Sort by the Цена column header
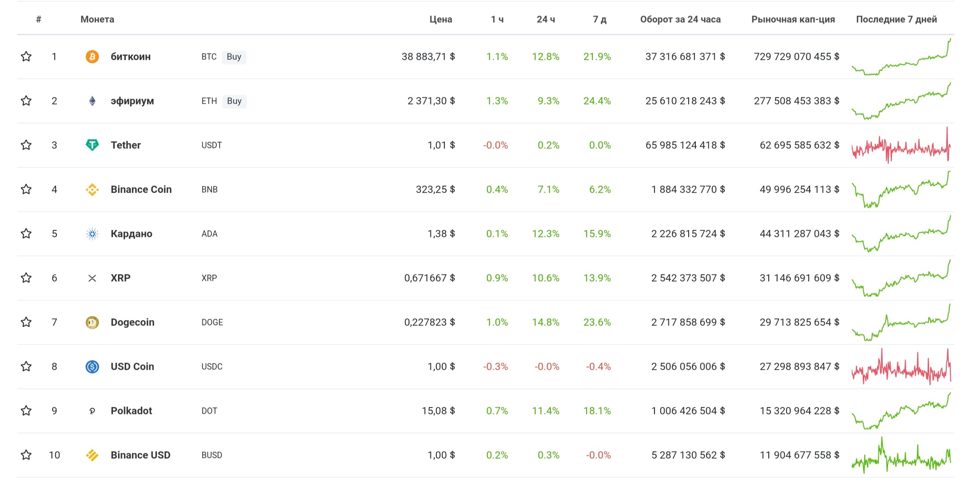This screenshot has width=980, height=484. click(x=441, y=19)
